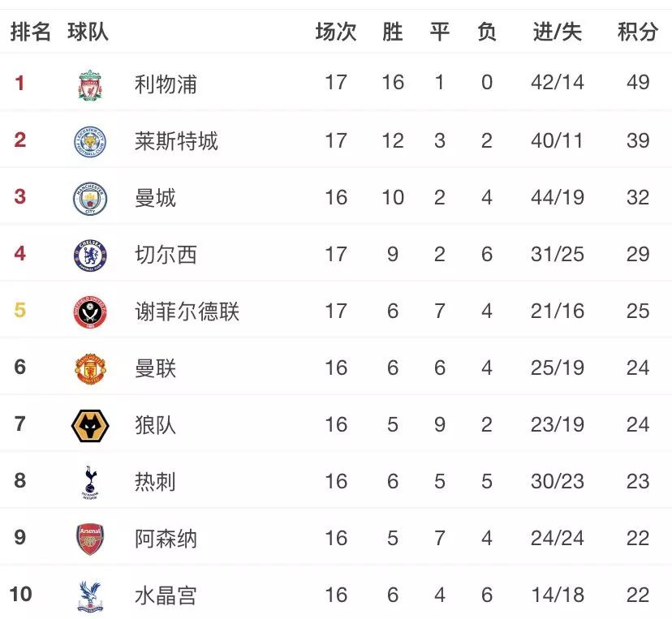Click the Sheffield United badge
Viewport: 672px width, 619px height.
pos(90,312)
